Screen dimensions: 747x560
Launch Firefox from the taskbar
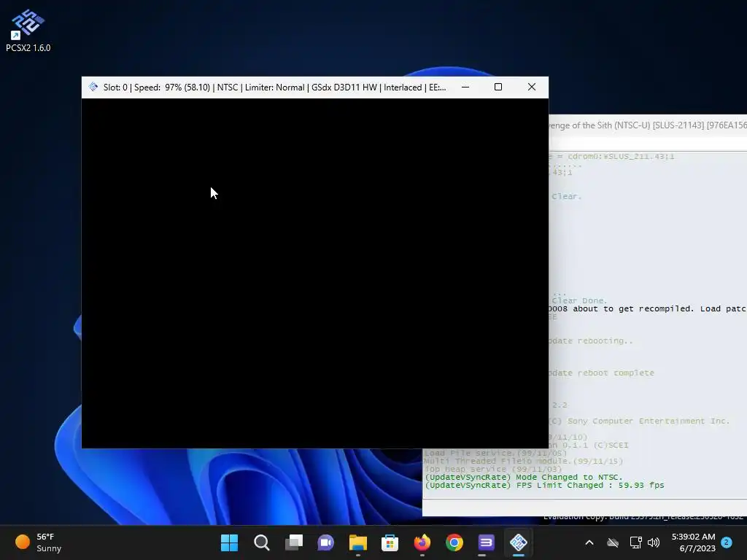(x=422, y=542)
